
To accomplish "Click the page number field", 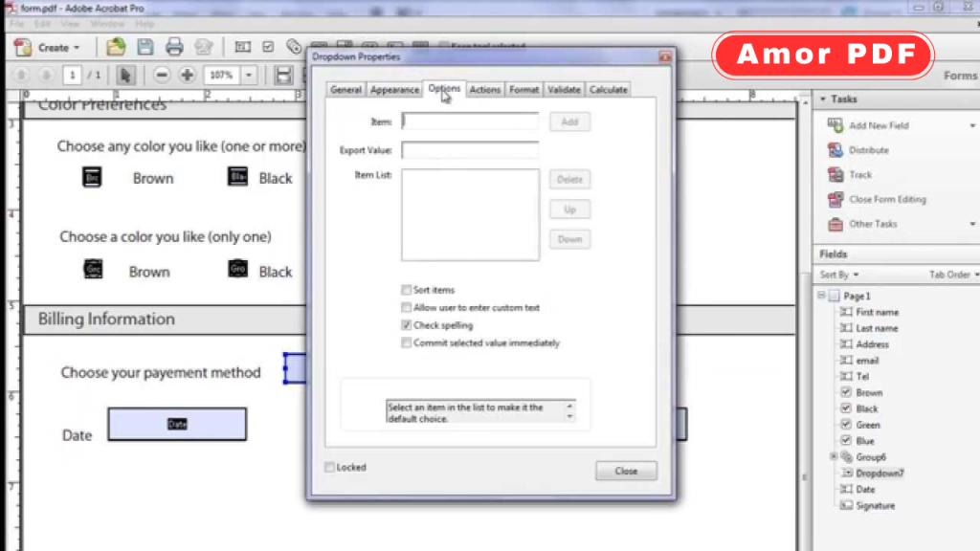I will (72, 75).
